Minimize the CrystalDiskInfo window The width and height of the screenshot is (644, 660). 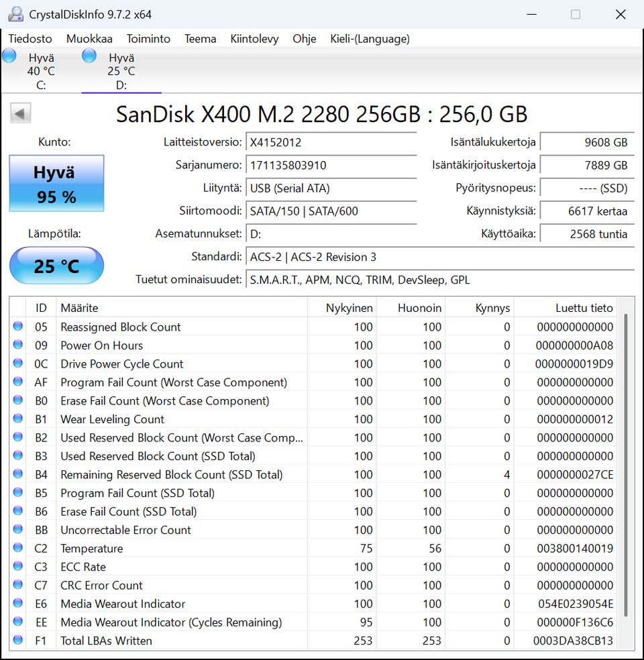(531, 14)
